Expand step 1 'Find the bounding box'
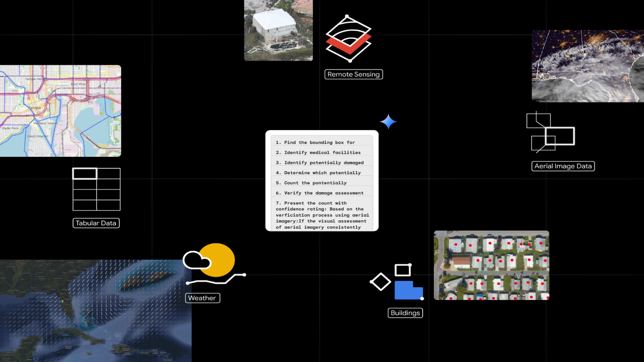The height and width of the screenshot is (362, 644). pos(321,142)
